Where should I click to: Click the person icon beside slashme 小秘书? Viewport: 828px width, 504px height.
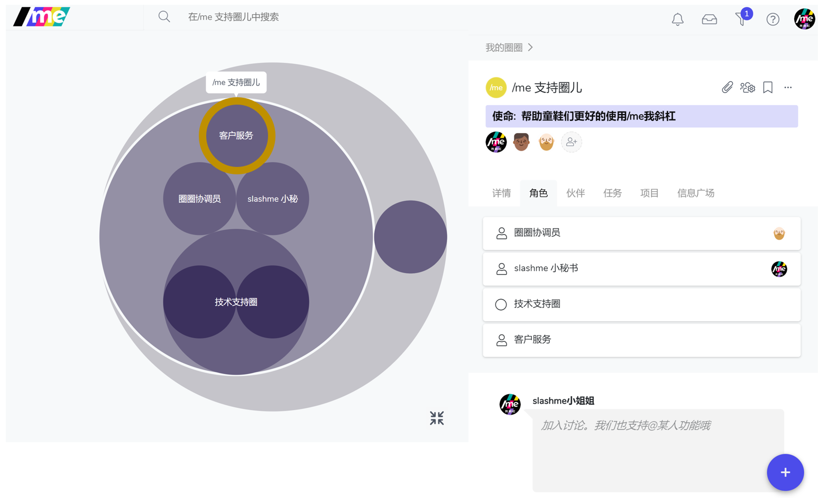click(501, 269)
